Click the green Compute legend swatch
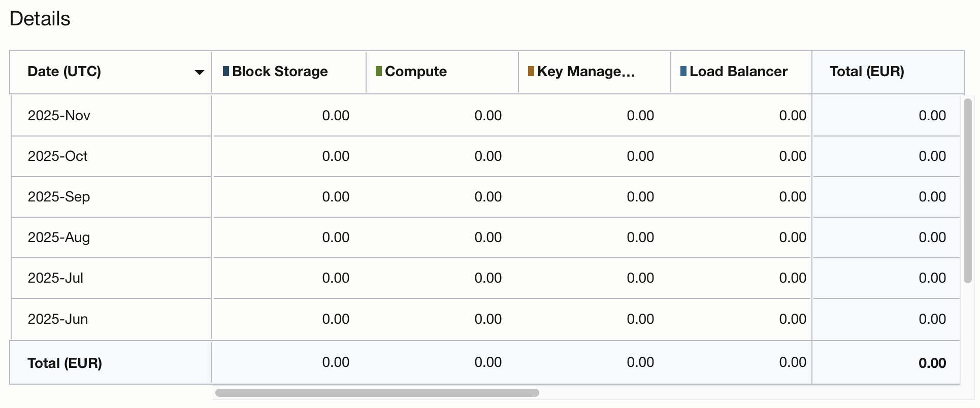Screen dimensions: 980x408 click(x=378, y=71)
